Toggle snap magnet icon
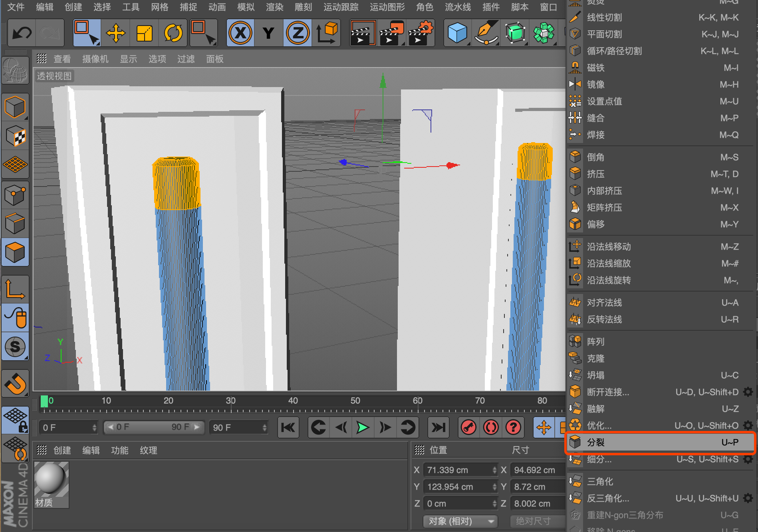This screenshot has width=758, height=532. click(x=15, y=383)
